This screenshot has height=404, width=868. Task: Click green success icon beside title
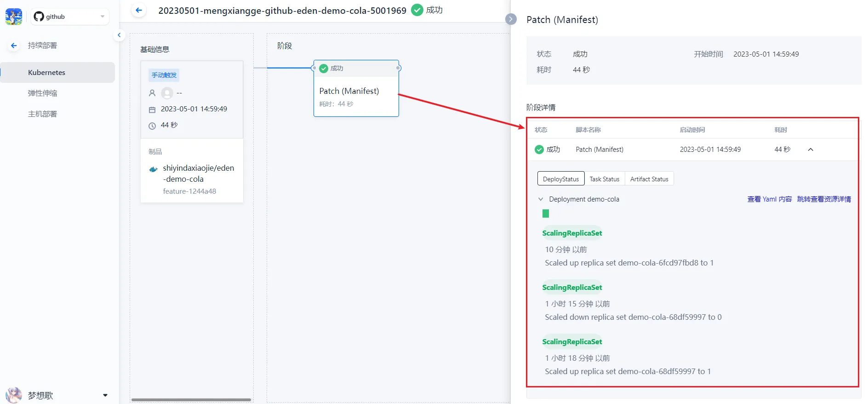point(417,10)
